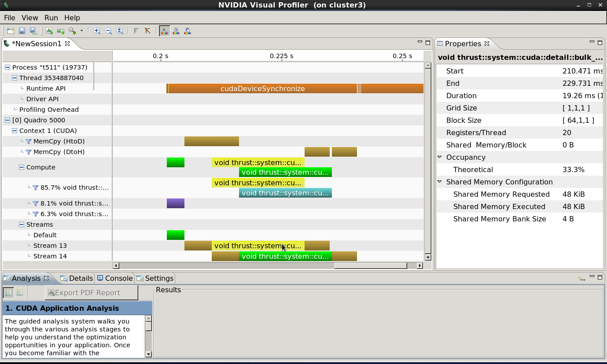Screen dimensions: 607x364
Task: Create a new profiling session from toolbar
Action: pyautogui.click(x=10, y=31)
